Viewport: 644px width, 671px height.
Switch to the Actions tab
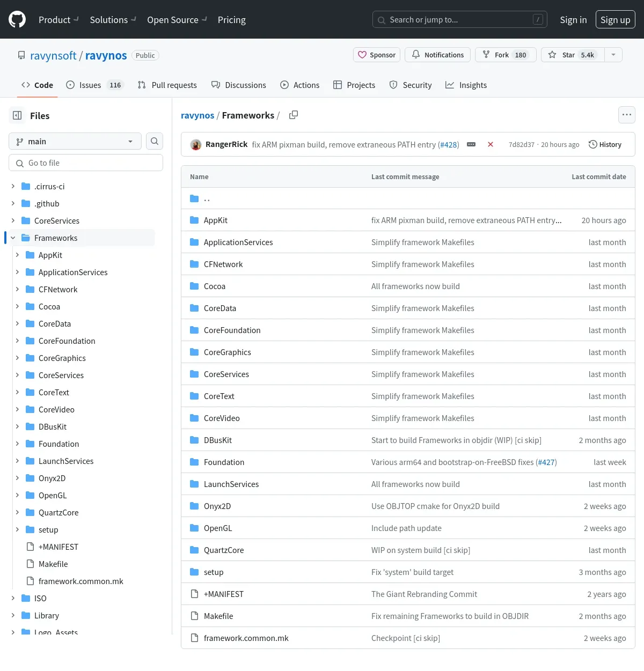(x=299, y=85)
